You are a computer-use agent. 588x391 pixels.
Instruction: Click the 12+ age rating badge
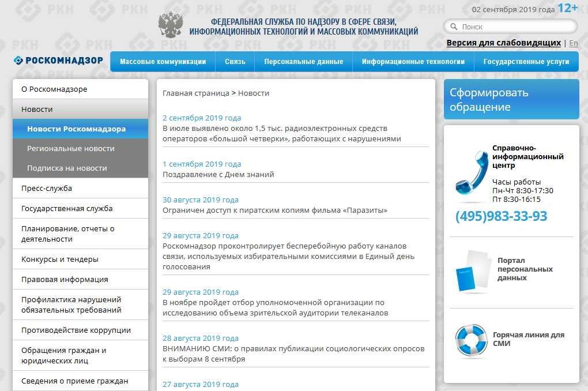[567, 8]
